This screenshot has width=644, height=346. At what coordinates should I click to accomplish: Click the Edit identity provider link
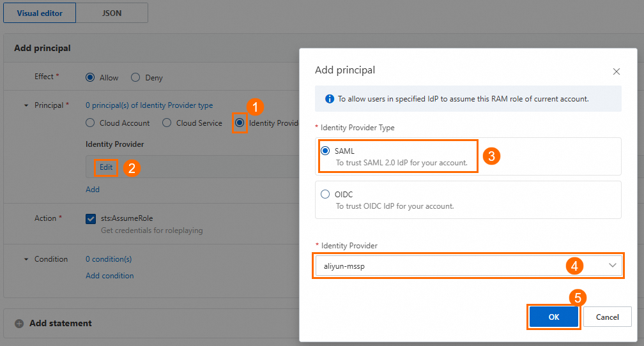click(x=106, y=167)
